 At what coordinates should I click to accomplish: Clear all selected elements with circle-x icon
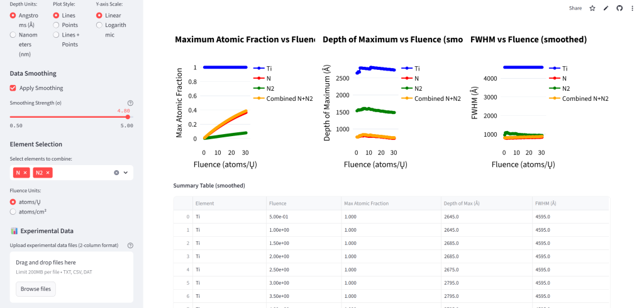tap(116, 173)
